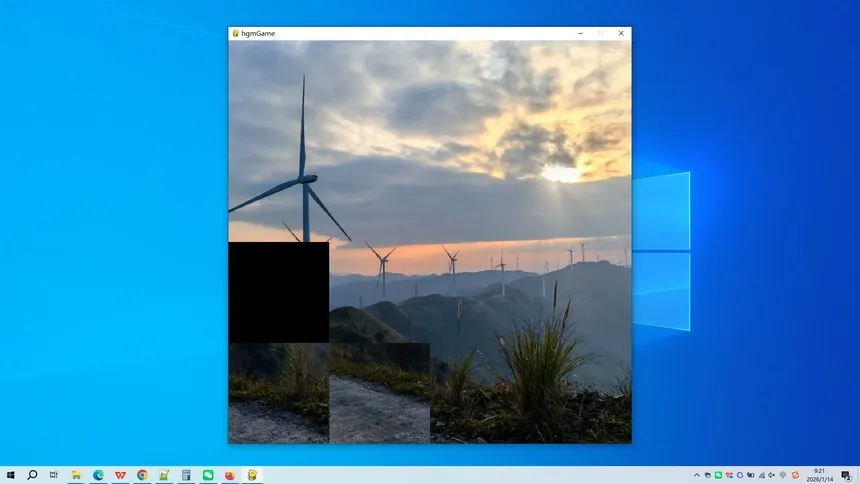Open Task View from the taskbar
This screenshot has width=860, height=484.
[x=54, y=475]
